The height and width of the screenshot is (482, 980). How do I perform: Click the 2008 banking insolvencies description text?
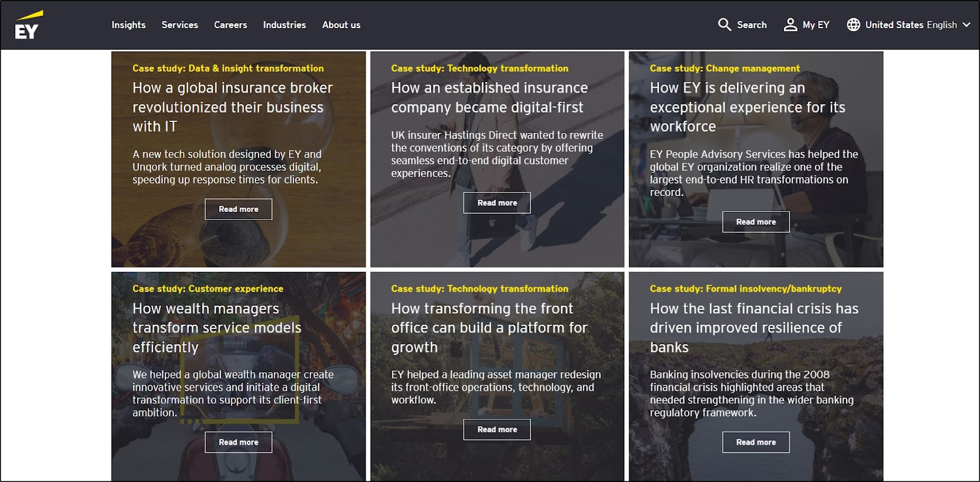(x=752, y=393)
